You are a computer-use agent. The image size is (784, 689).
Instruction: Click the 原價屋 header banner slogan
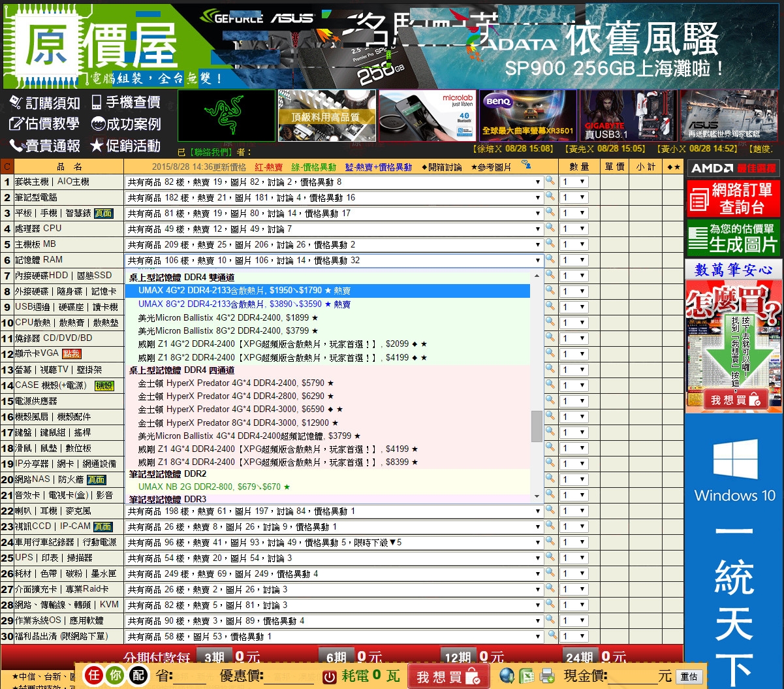click(x=157, y=79)
